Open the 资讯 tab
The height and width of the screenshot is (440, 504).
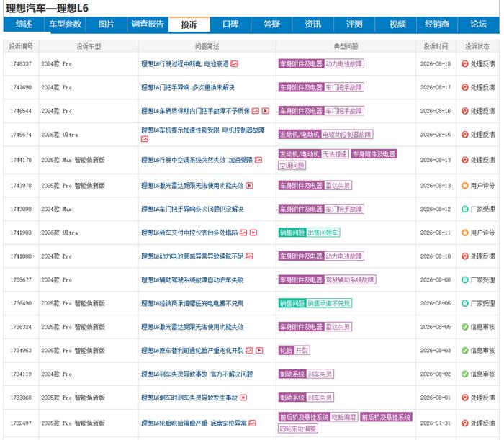coord(313,24)
